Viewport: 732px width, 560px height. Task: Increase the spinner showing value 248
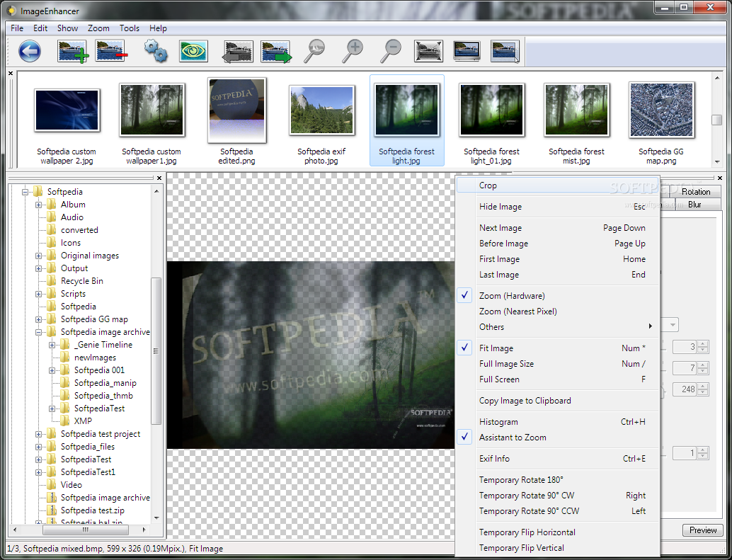pyautogui.click(x=703, y=386)
